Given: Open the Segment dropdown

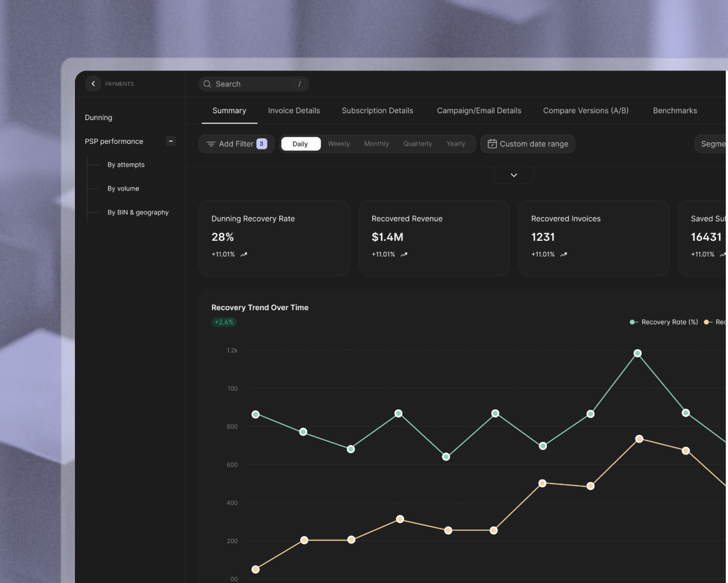Looking at the screenshot, I should 712,144.
